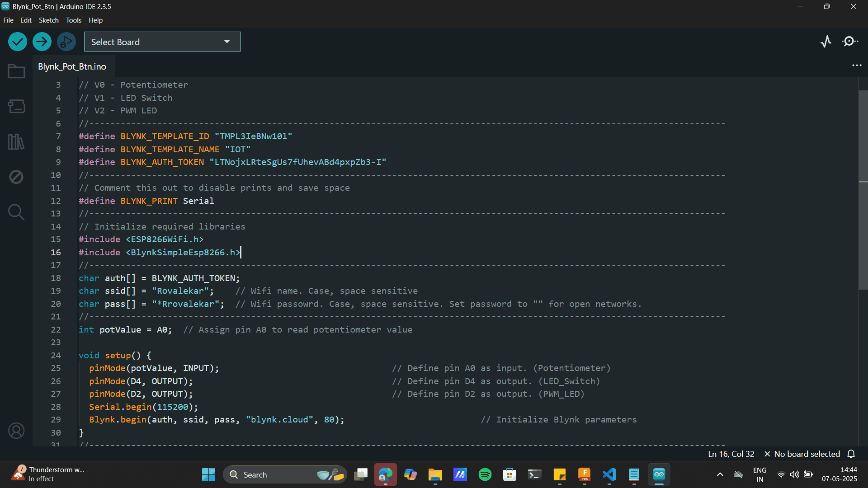The image size is (868, 488).
Task: Open the File menu
Action: (9, 20)
